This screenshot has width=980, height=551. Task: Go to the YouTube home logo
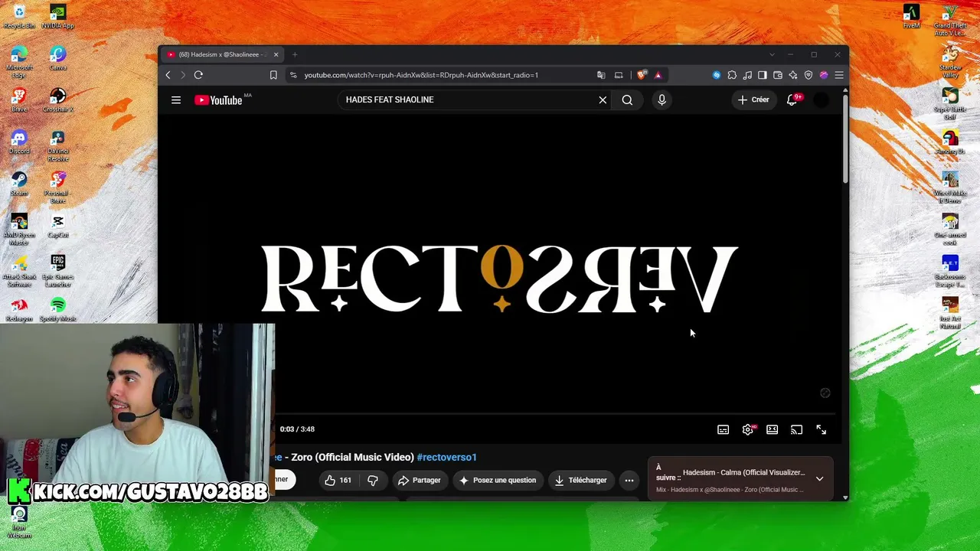[218, 99]
